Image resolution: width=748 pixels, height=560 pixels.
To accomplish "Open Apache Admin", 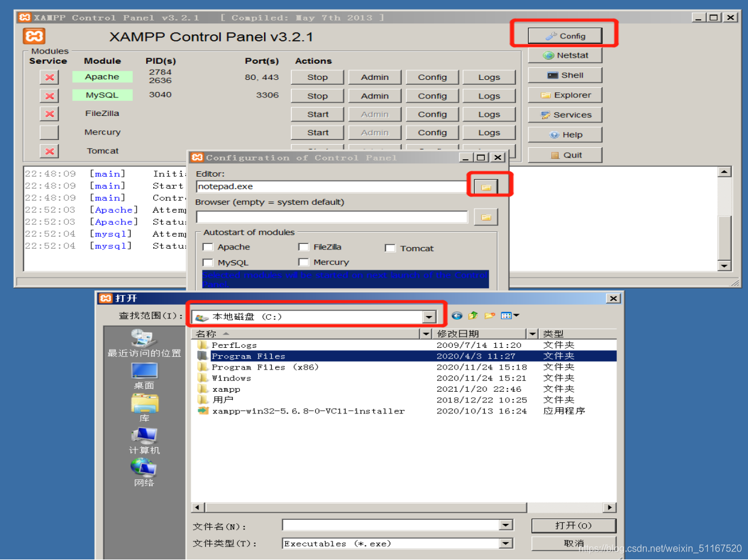I will (x=375, y=77).
